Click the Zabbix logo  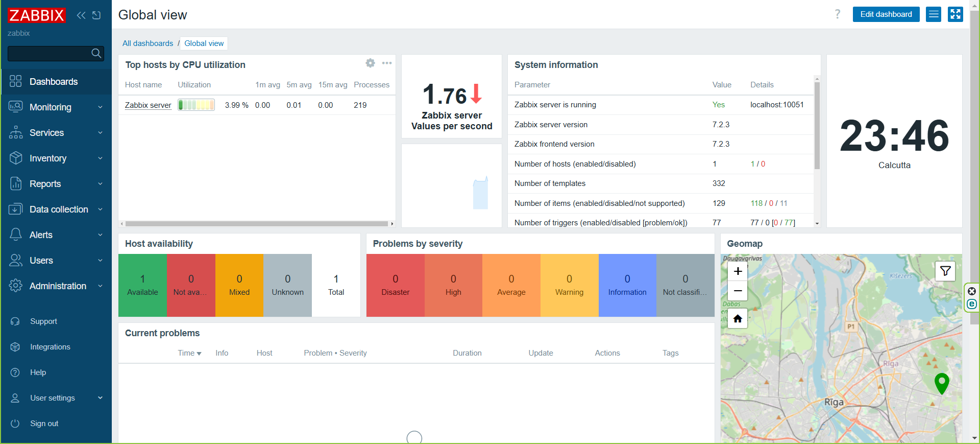[x=37, y=15]
